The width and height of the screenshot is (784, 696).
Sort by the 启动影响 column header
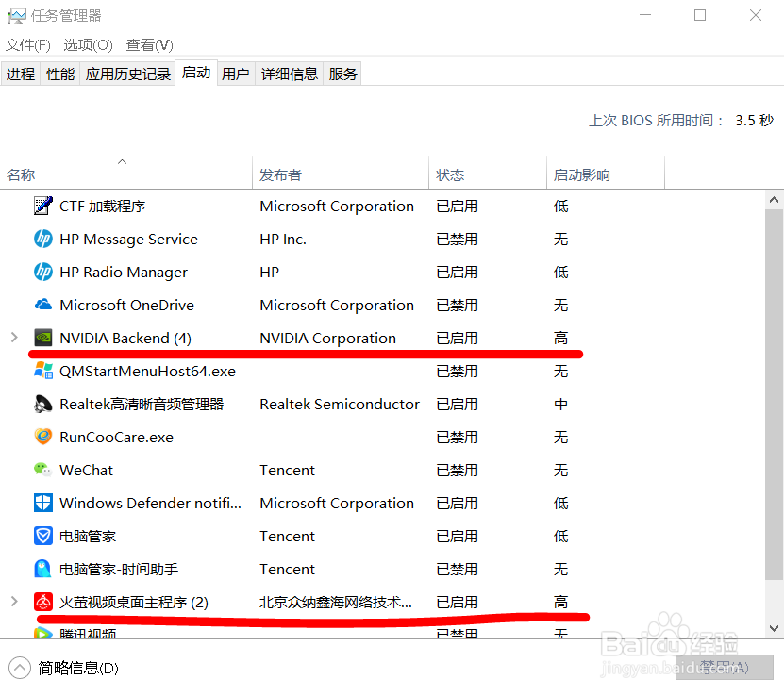[606, 173]
